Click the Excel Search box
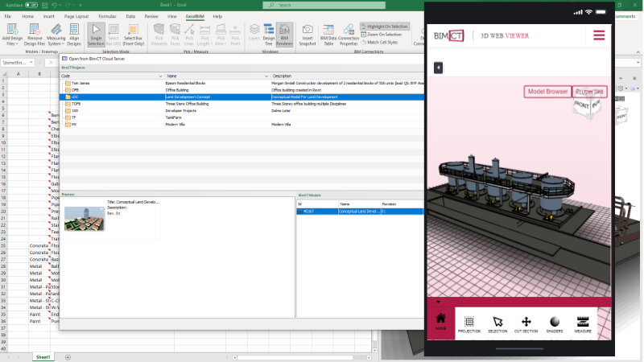Viewport: 644px width, 362px height. [324, 6]
